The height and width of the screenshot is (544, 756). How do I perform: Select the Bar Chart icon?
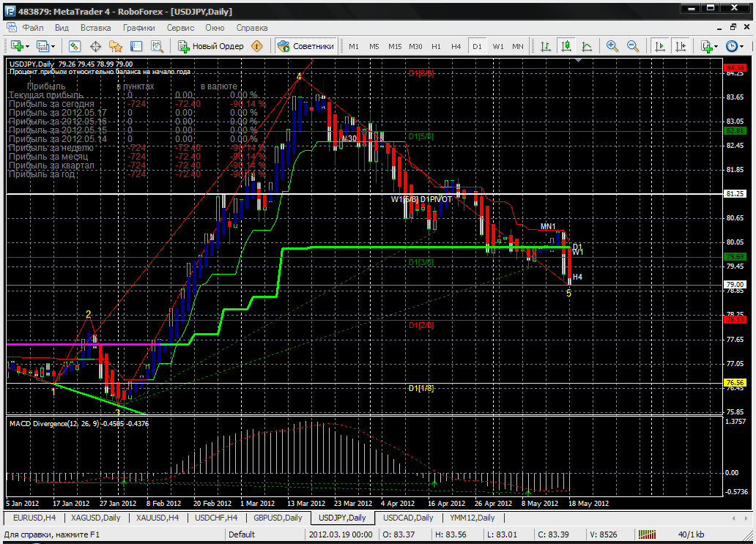(x=546, y=46)
